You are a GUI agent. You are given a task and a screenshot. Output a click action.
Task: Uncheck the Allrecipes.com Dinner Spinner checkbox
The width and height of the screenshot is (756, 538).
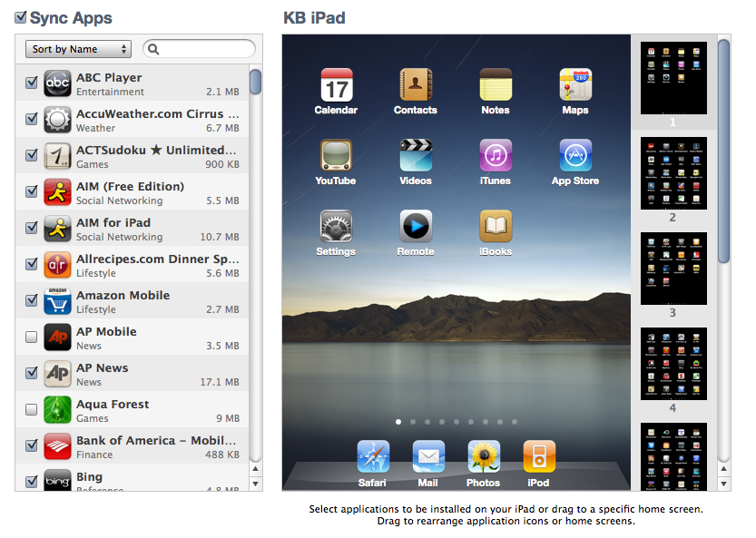click(32, 264)
